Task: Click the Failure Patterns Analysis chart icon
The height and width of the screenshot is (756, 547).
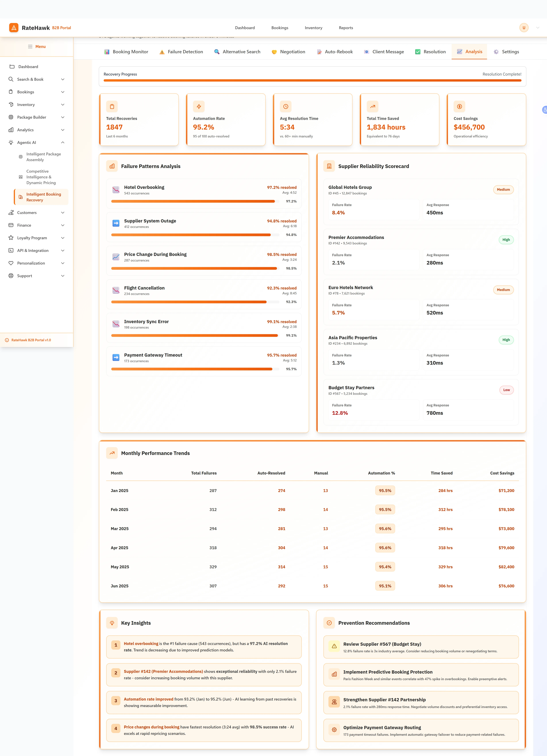Action: (x=112, y=166)
